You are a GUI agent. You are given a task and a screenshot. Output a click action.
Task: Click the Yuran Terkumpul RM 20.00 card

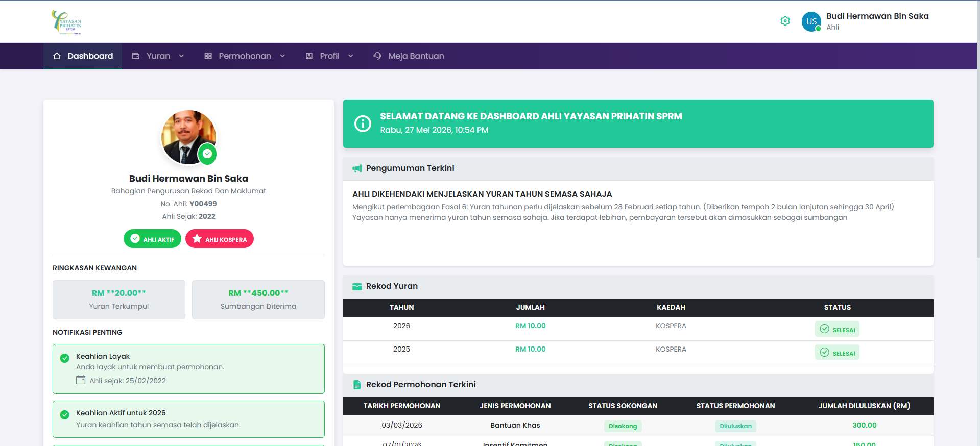(119, 300)
